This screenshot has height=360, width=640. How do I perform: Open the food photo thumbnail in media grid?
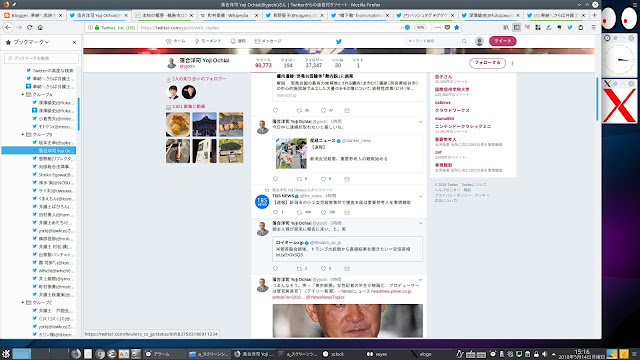(x=178, y=124)
